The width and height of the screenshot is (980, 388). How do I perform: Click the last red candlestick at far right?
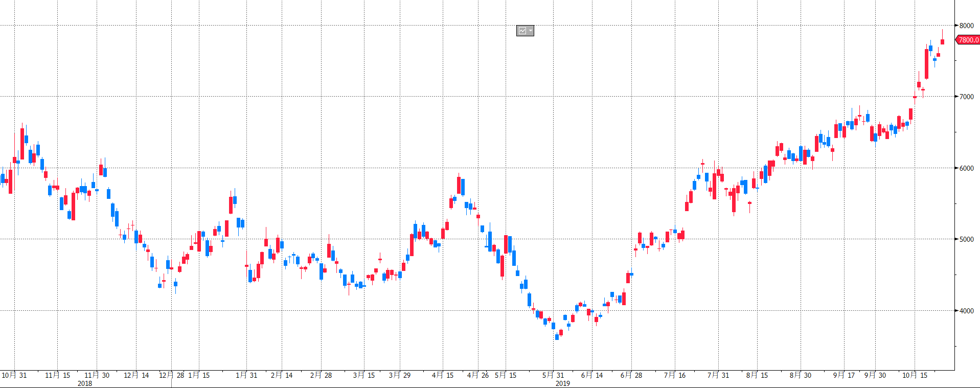point(942,42)
